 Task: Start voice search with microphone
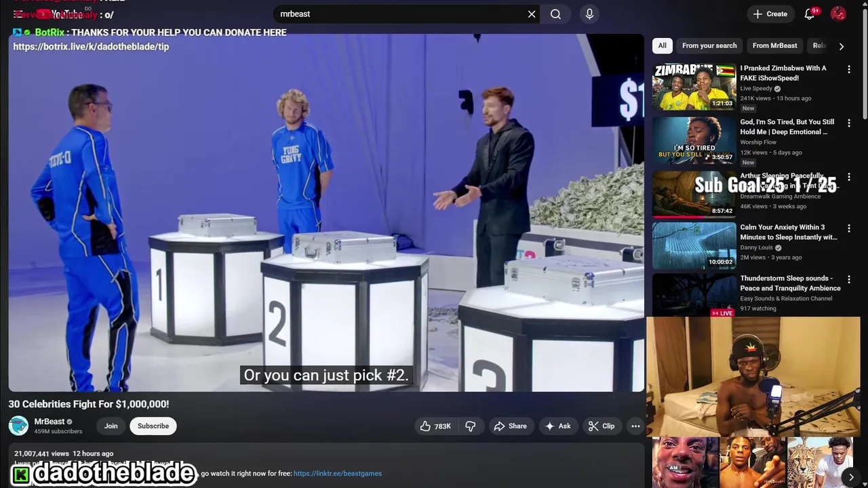click(x=589, y=14)
